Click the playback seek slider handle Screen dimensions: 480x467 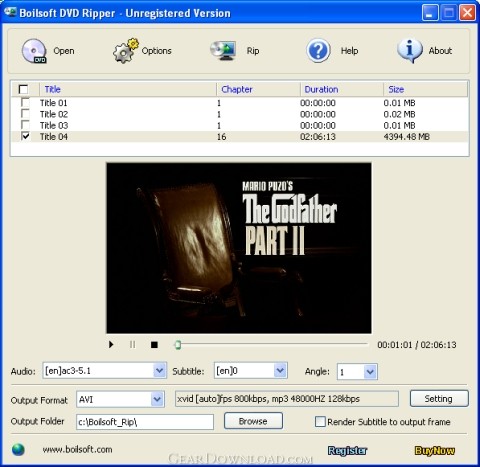point(178,345)
